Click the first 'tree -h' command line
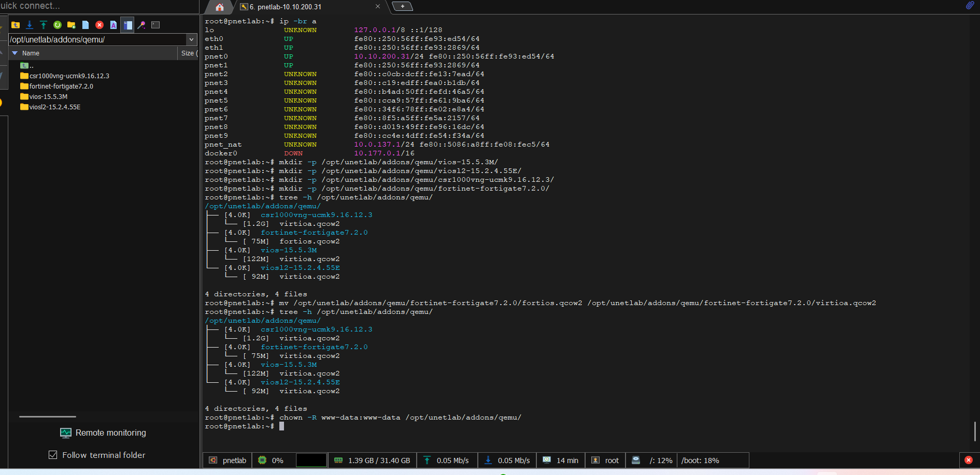This screenshot has width=980, height=475. 319,197
